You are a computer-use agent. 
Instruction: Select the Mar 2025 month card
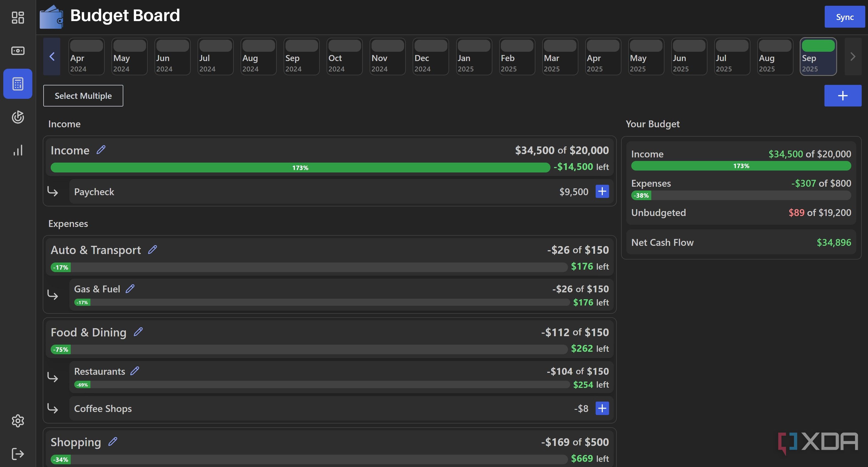point(560,56)
